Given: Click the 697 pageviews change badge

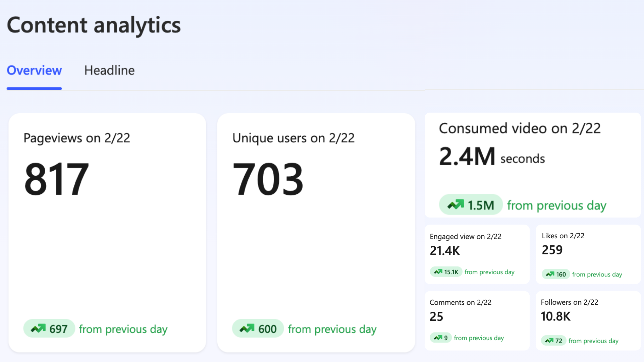Looking at the screenshot, I should click(58, 329).
